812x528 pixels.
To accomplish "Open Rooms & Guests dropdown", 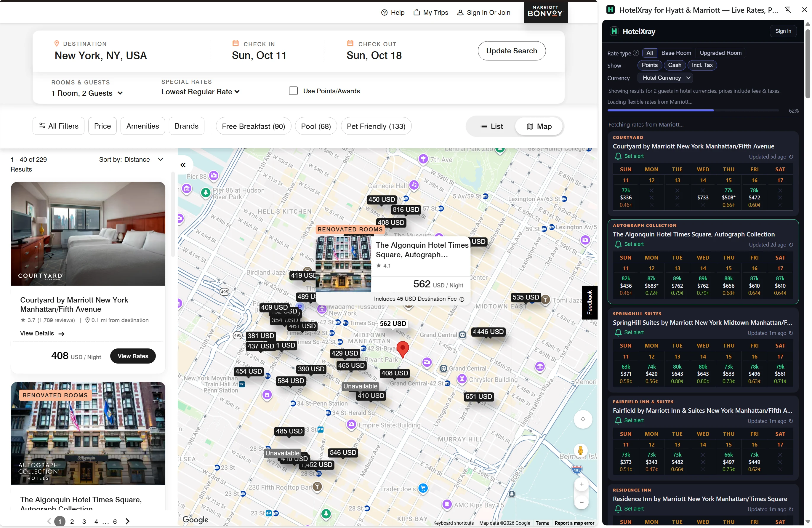I will pos(87,93).
